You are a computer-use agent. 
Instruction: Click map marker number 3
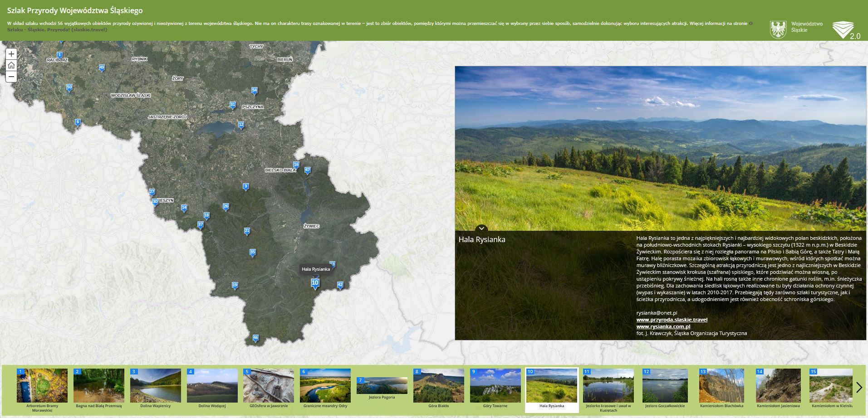point(246,187)
